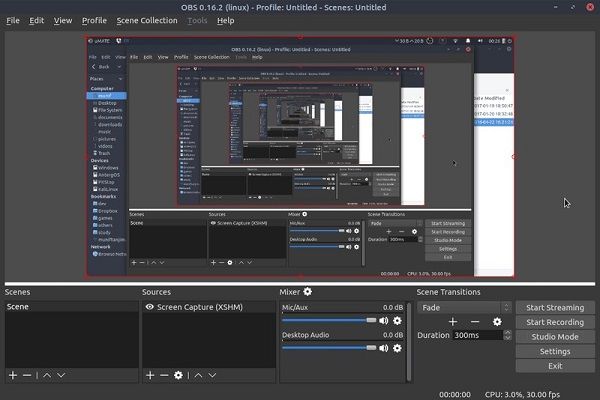Click 'Mic/Aux' channel label
This screenshot has width=600, height=400.
295,307
